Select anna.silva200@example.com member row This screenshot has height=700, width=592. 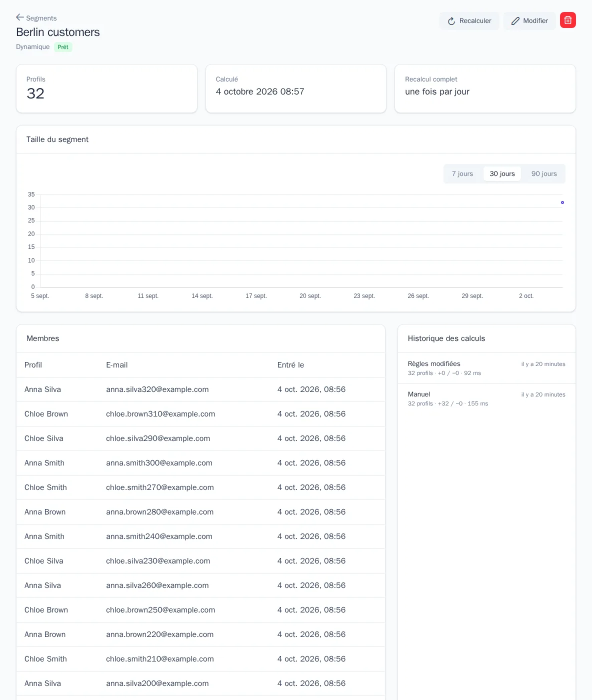pos(200,683)
